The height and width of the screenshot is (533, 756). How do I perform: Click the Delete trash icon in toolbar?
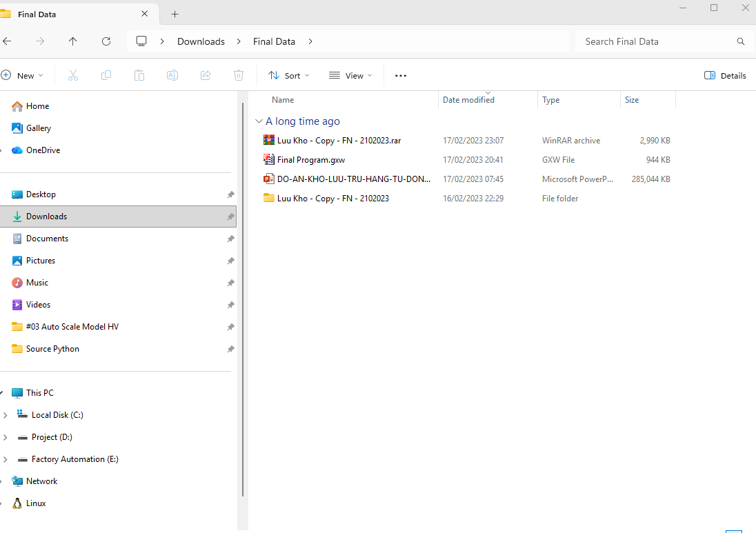pos(239,76)
